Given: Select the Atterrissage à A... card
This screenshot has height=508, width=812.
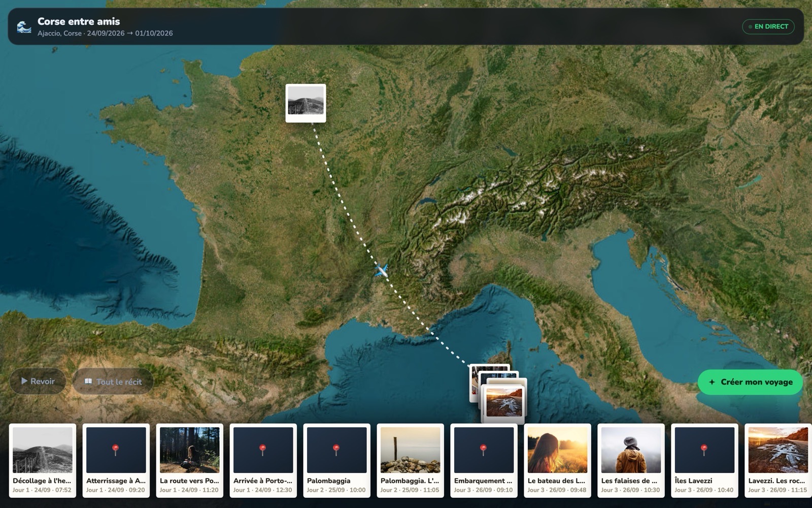Looking at the screenshot, I should 116,460.
